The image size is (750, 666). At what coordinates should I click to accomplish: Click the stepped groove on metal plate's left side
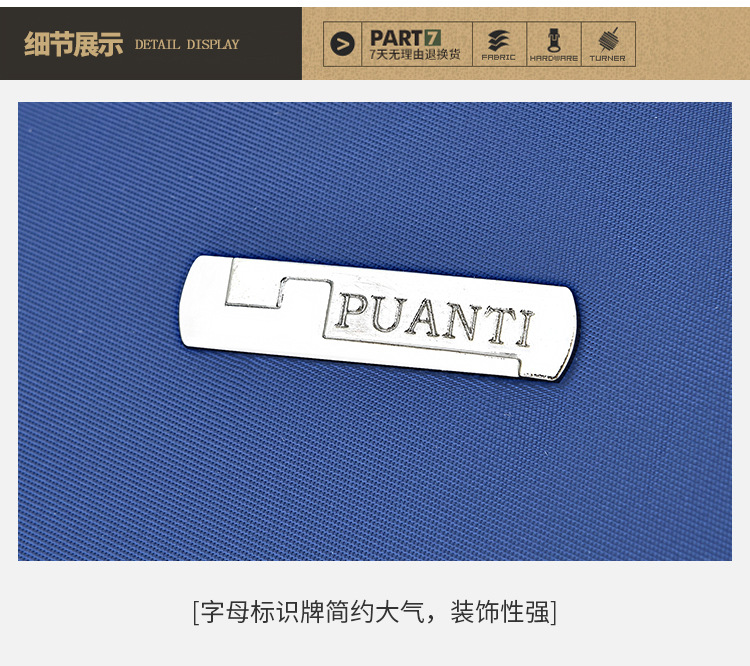[x=277, y=293]
